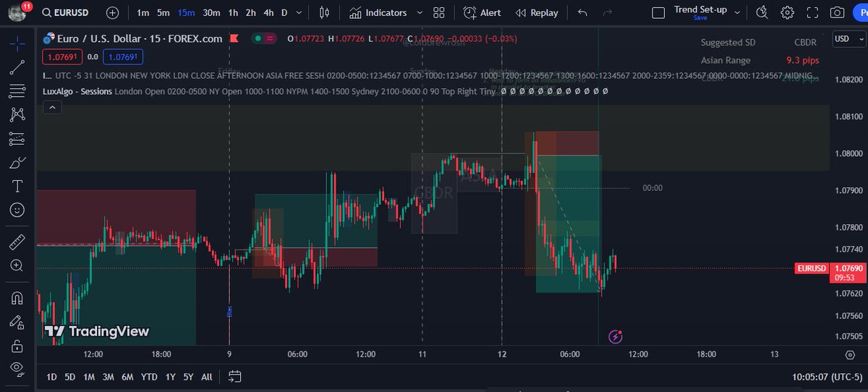Toggle magnet mode for drawings
868x392 pixels.
(x=17, y=297)
